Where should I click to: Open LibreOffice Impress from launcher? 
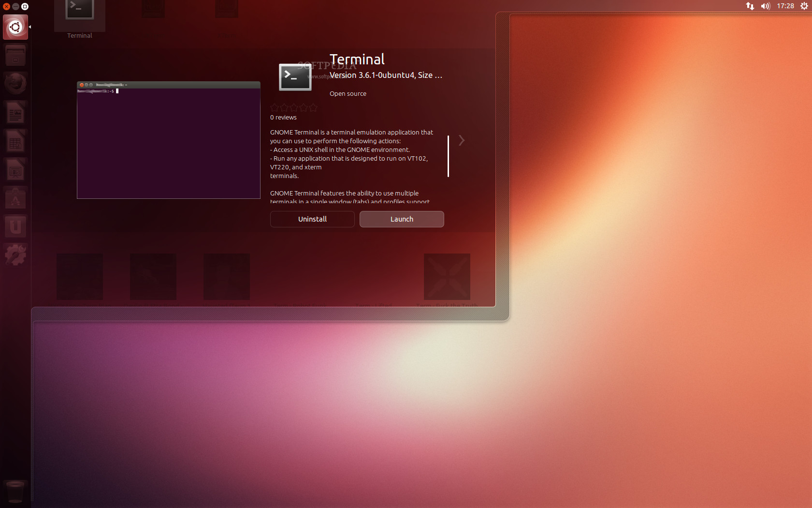point(15,170)
